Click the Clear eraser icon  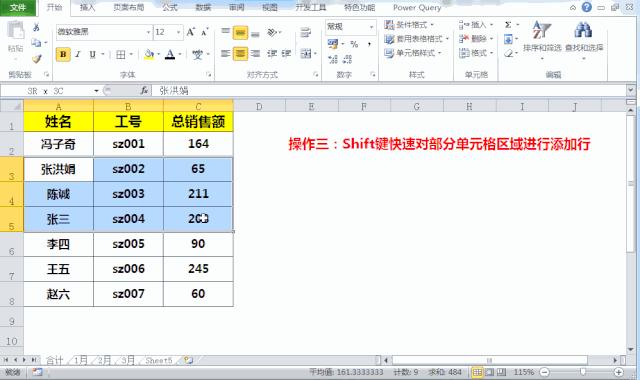[508, 53]
